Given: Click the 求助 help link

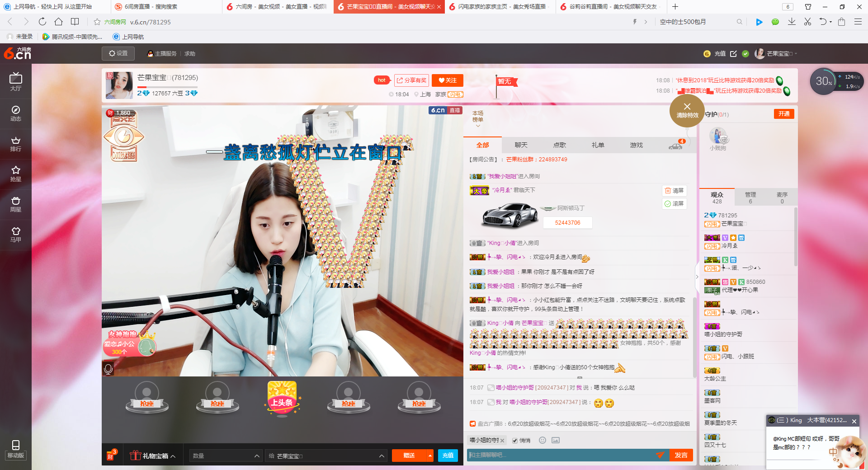Looking at the screenshot, I should (190, 54).
